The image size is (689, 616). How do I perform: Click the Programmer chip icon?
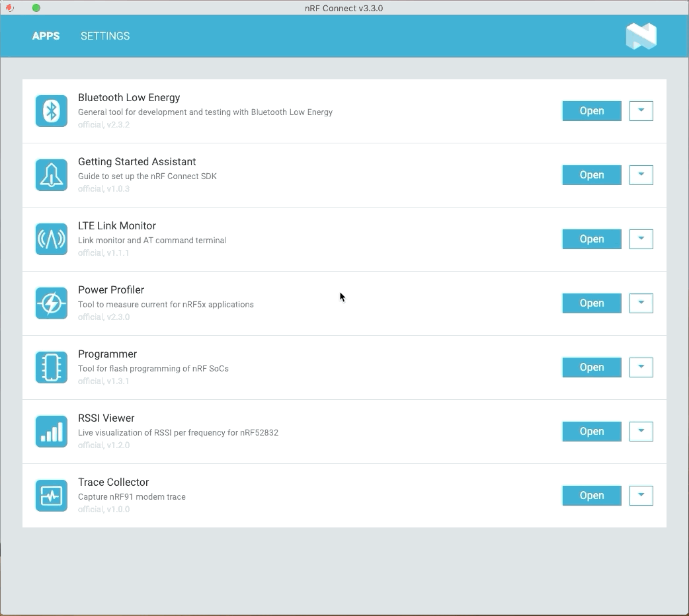coord(52,367)
